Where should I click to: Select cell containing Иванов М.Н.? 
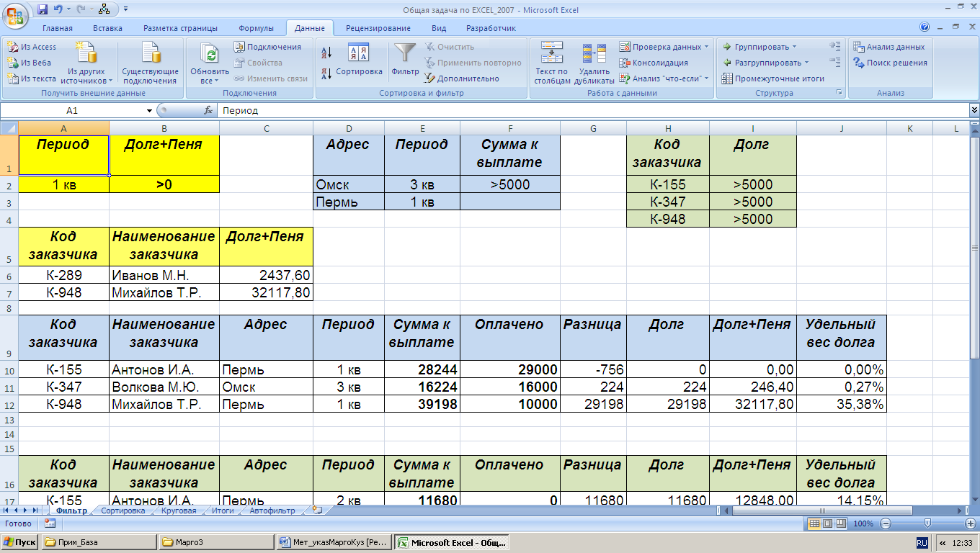coord(164,275)
